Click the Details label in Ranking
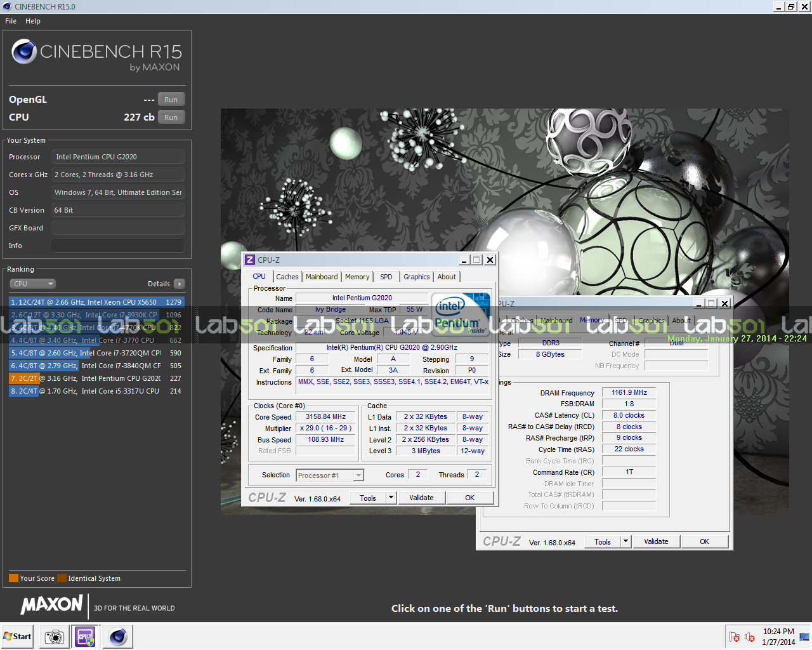812x650 pixels. tap(159, 284)
